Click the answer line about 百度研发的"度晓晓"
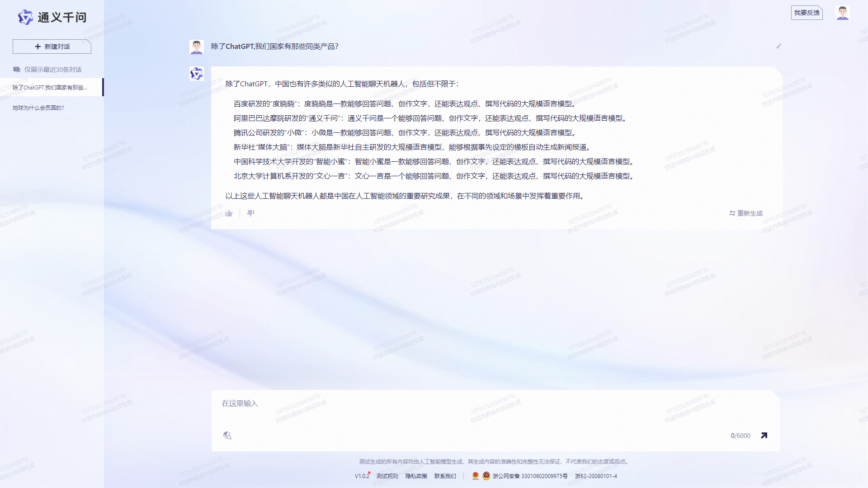Screen dimensions: 868x488 click(x=406, y=104)
